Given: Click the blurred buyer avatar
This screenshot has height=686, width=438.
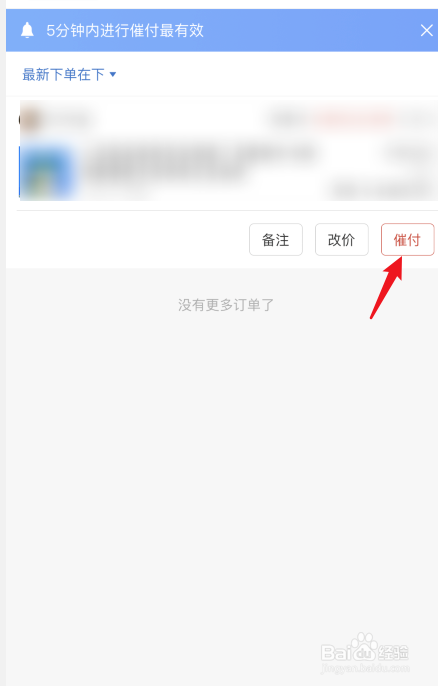Looking at the screenshot, I should [x=30, y=119].
